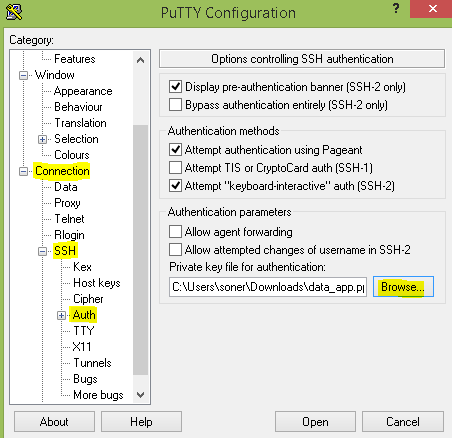
Task: Toggle Display pre-authentication banner checkbox
Action: pyautogui.click(x=175, y=87)
